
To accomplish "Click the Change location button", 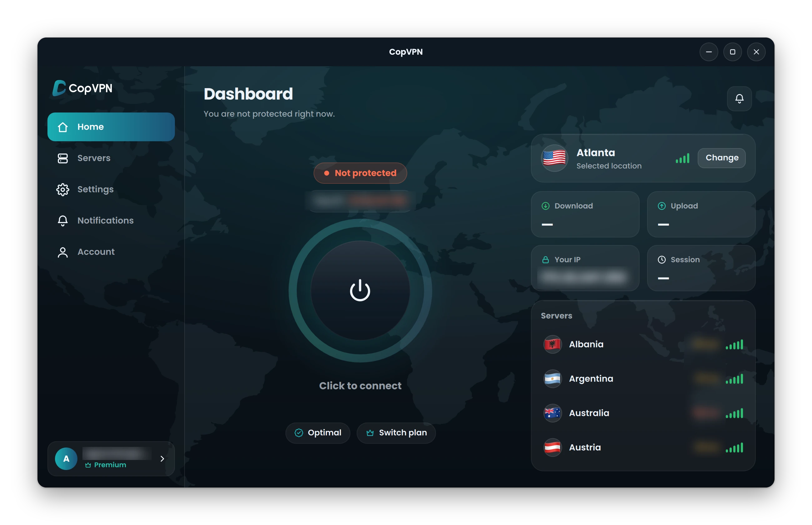I will click(721, 158).
